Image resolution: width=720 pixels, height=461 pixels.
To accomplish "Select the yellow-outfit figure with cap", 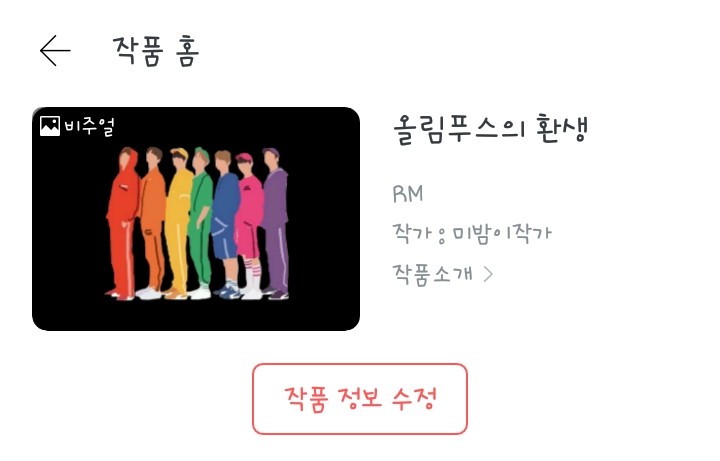I will [178, 224].
